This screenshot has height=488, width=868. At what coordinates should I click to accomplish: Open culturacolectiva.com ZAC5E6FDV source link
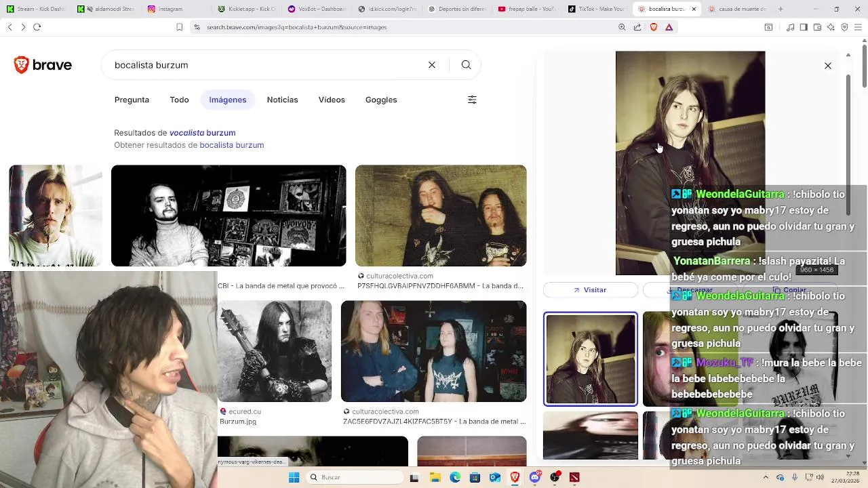point(434,416)
